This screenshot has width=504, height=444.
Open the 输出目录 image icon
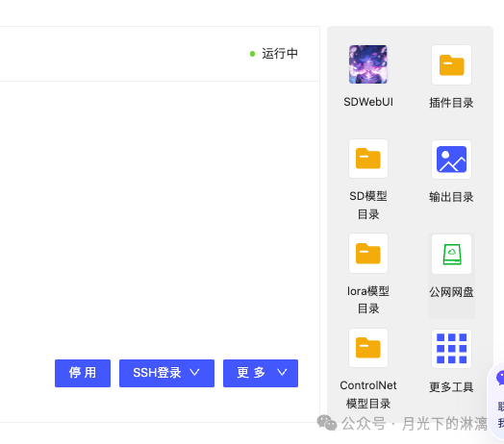coord(451,160)
